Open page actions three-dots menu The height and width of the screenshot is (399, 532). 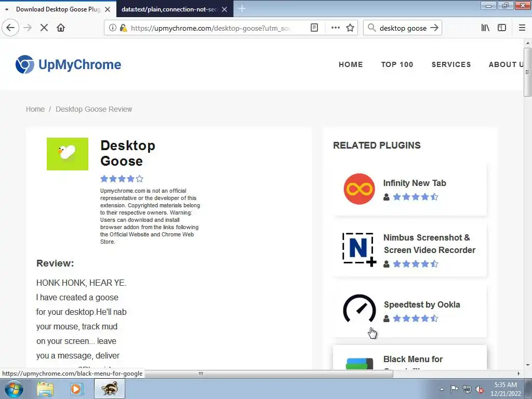(335, 28)
